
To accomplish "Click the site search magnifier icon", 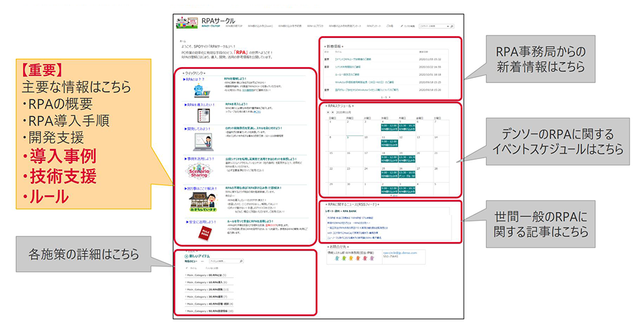I will click(452, 26).
